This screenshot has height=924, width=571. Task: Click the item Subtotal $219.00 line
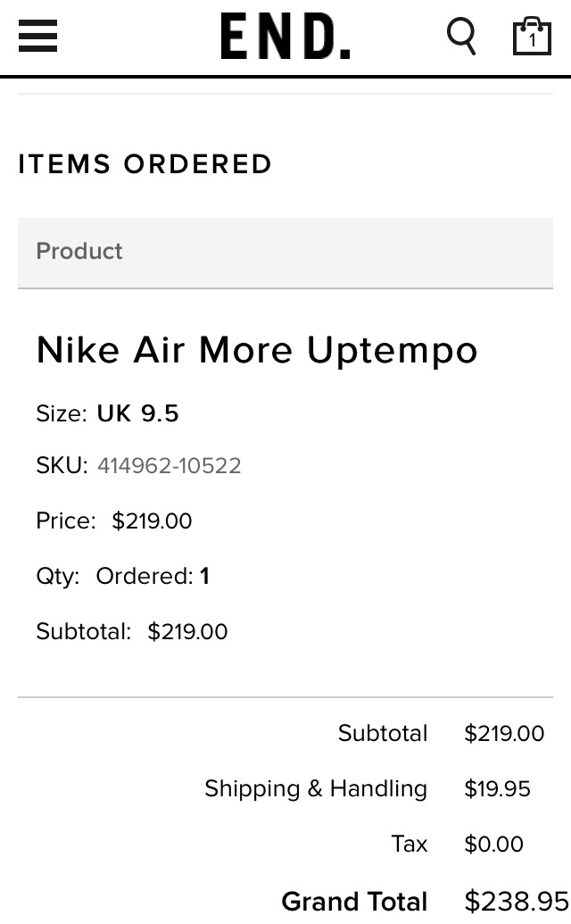pos(132,632)
